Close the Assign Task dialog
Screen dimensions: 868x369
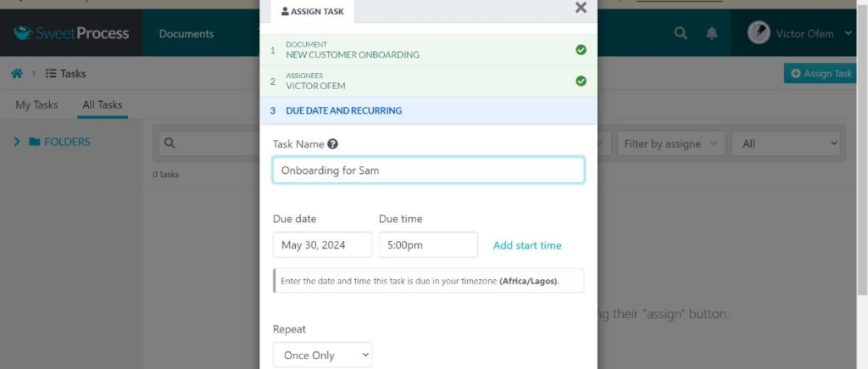581,8
